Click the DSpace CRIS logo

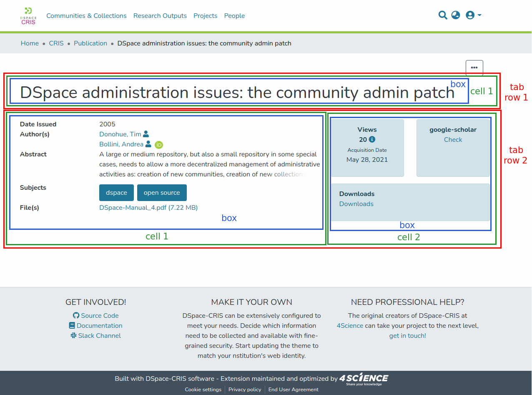coord(28,16)
